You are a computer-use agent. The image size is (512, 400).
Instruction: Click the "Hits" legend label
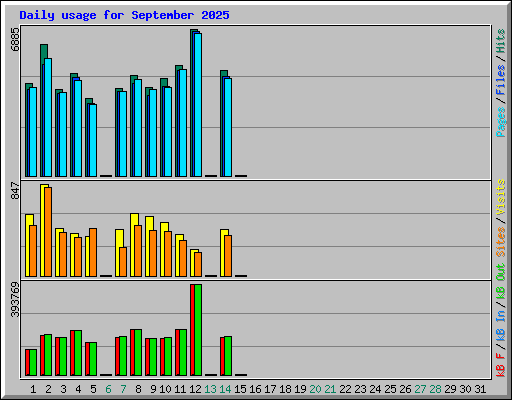click(500, 41)
